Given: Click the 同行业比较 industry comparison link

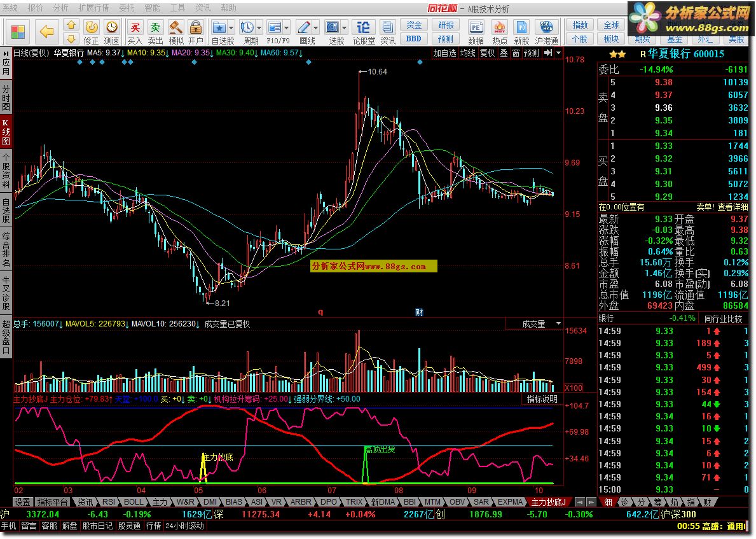Looking at the screenshot, I should [723, 318].
